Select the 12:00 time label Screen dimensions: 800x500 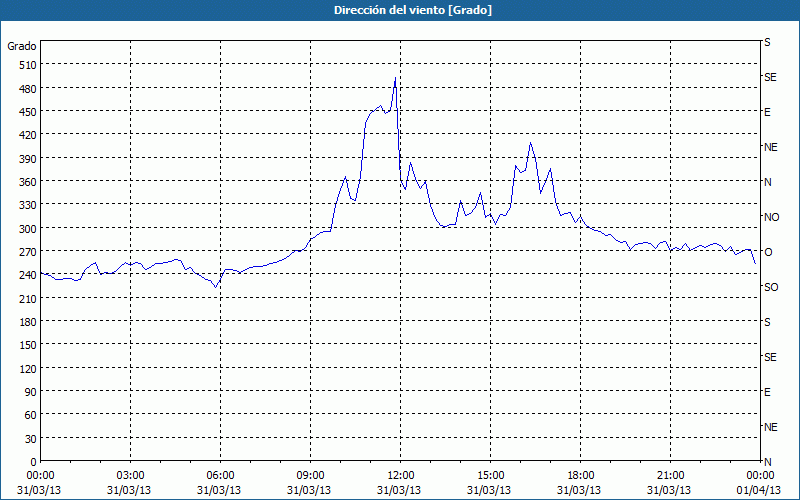pos(401,476)
